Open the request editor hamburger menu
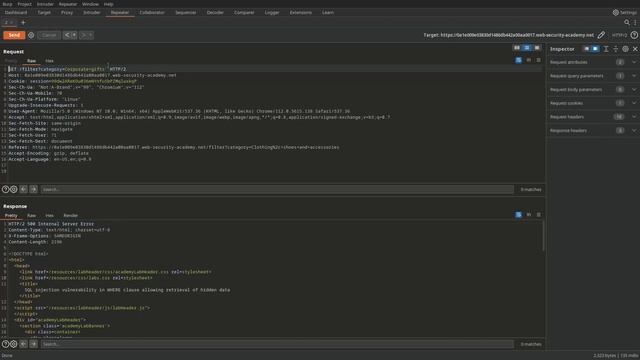The image size is (640, 360). pos(538,60)
